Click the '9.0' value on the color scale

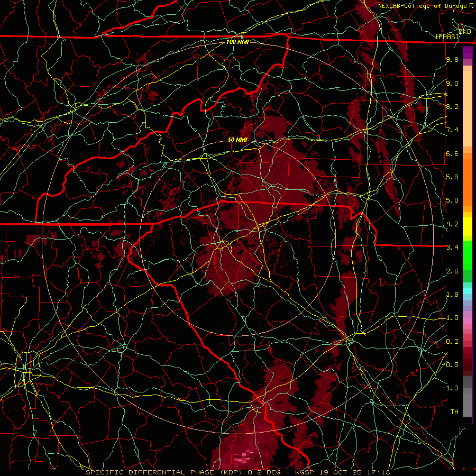pyautogui.click(x=452, y=83)
